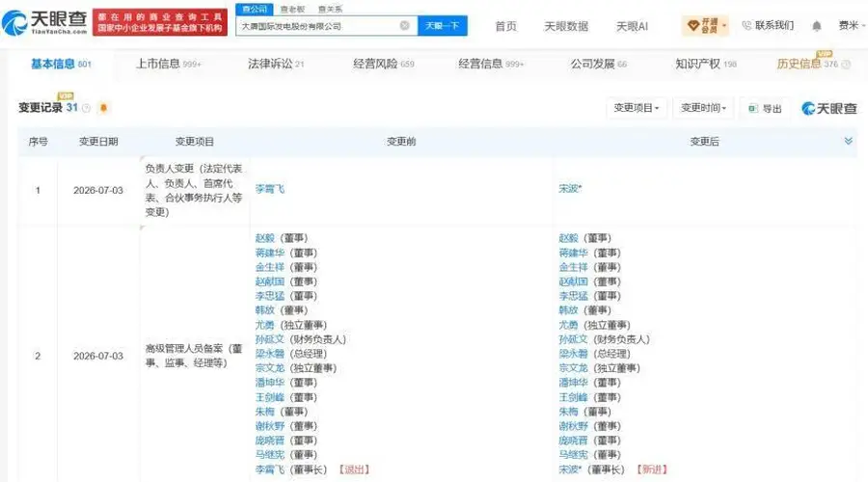Viewport: 868px width, 482px height.
Task: Click the red promotional banner near logo
Action: pyautogui.click(x=159, y=22)
